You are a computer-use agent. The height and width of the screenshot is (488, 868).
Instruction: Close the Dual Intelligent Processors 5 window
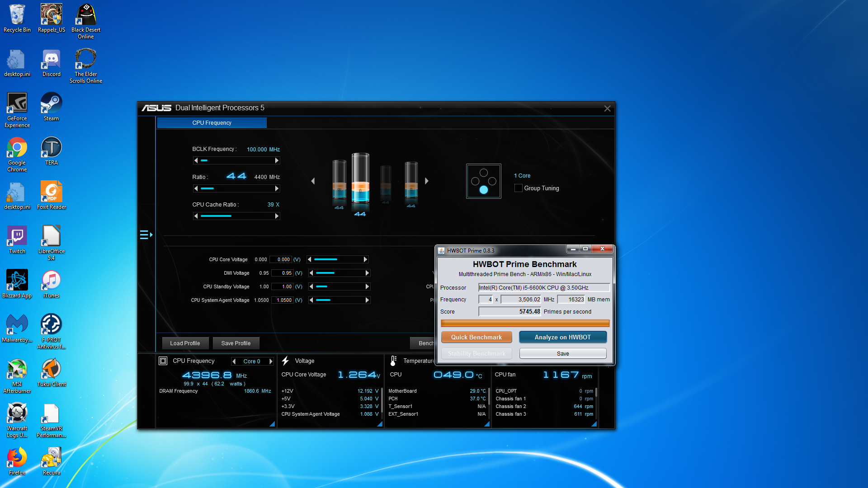point(607,108)
